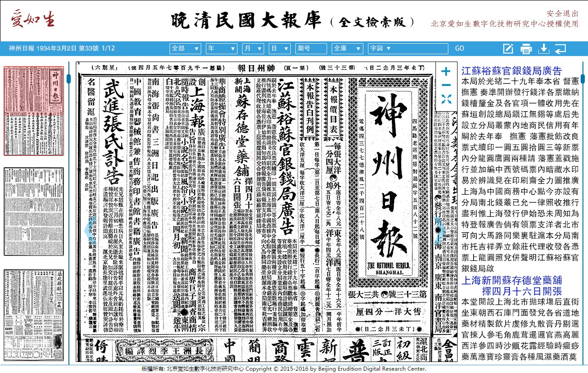Click the thumbnail panel scroll handle

click(68, 79)
